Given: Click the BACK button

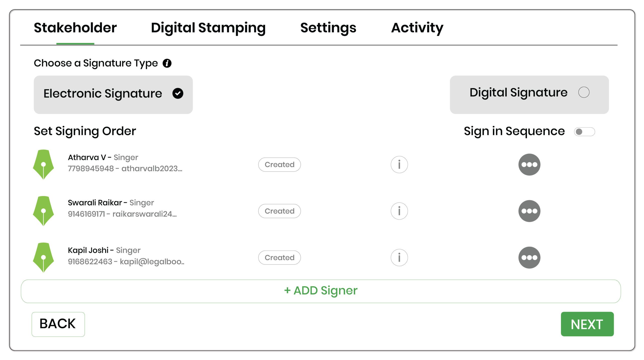Looking at the screenshot, I should pyautogui.click(x=58, y=324).
